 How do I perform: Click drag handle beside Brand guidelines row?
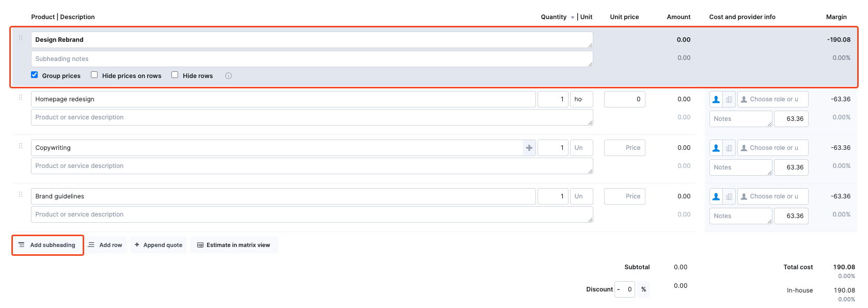coord(21,195)
